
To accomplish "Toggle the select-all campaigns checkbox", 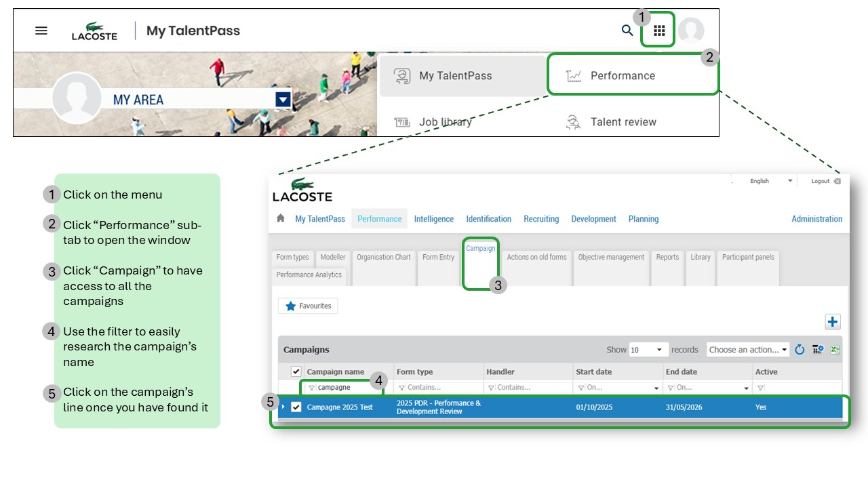I will (296, 371).
